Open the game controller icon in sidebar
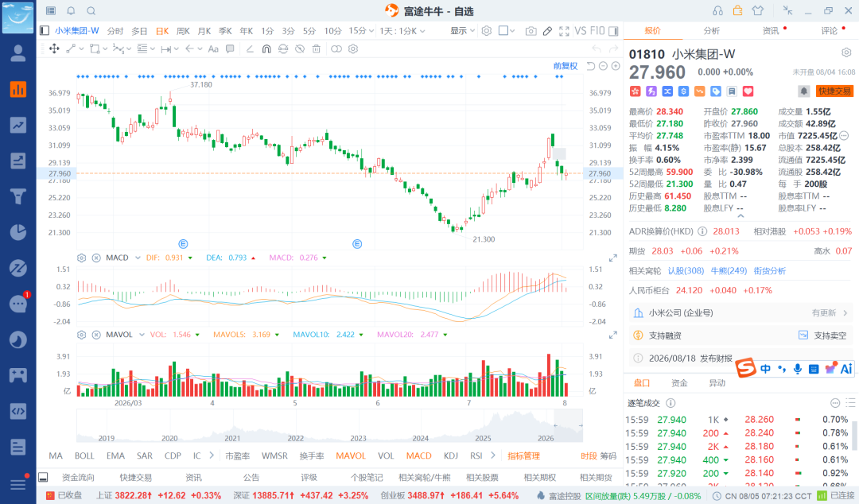 click(18, 375)
